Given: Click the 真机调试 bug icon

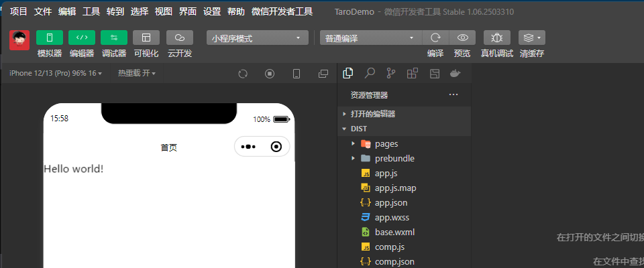Looking at the screenshot, I should (x=497, y=38).
